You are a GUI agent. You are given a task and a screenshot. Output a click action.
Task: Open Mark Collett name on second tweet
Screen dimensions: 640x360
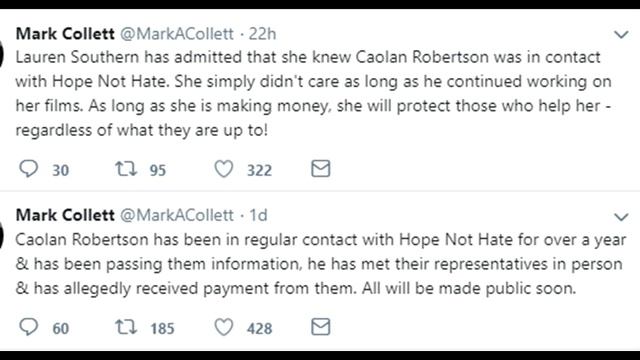pyautogui.click(x=65, y=215)
